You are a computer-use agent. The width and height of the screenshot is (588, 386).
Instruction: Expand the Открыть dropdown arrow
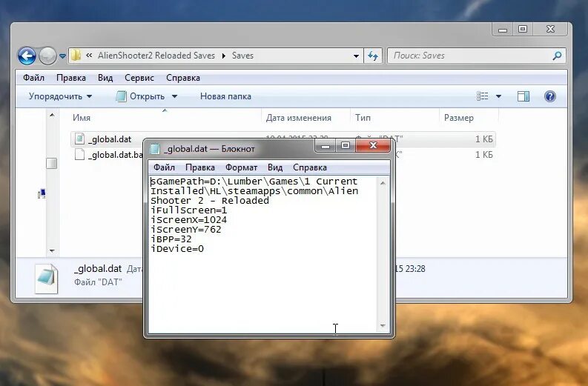pyautogui.click(x=174, y=97)
